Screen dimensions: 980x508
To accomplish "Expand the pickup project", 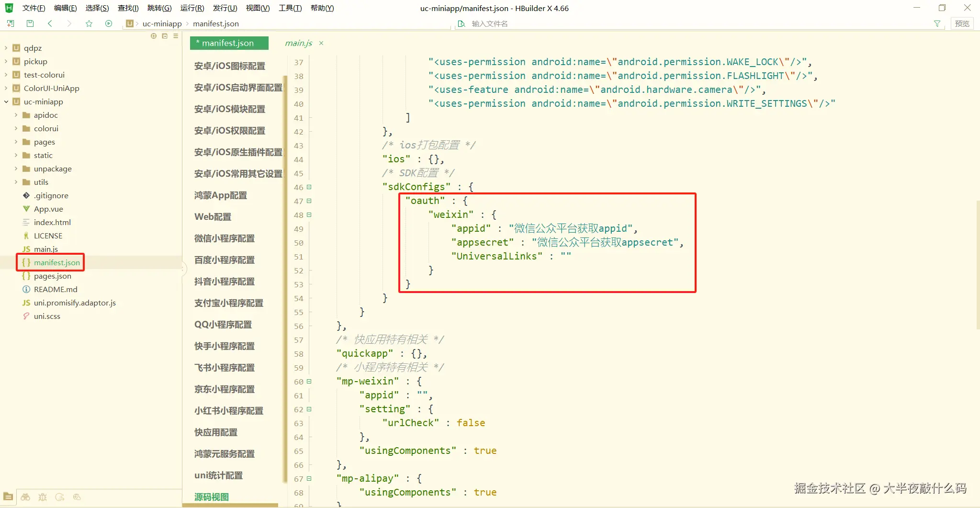I will pos(6,61).
